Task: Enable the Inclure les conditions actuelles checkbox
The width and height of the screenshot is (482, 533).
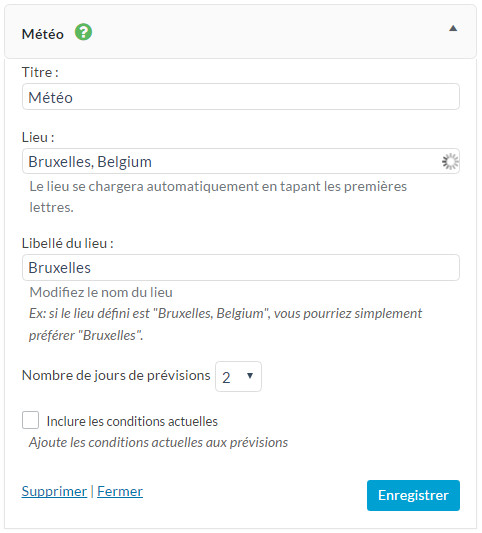Action: (30, 420)
